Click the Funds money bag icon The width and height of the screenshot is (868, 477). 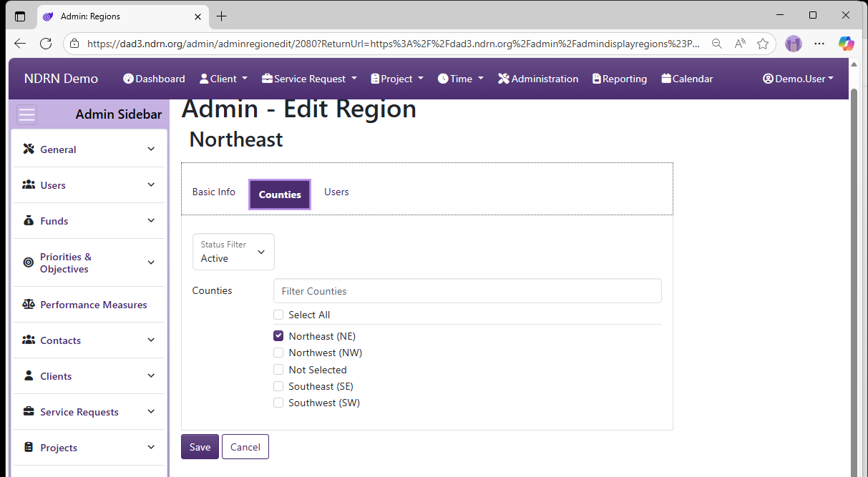(x=29, y=221)
